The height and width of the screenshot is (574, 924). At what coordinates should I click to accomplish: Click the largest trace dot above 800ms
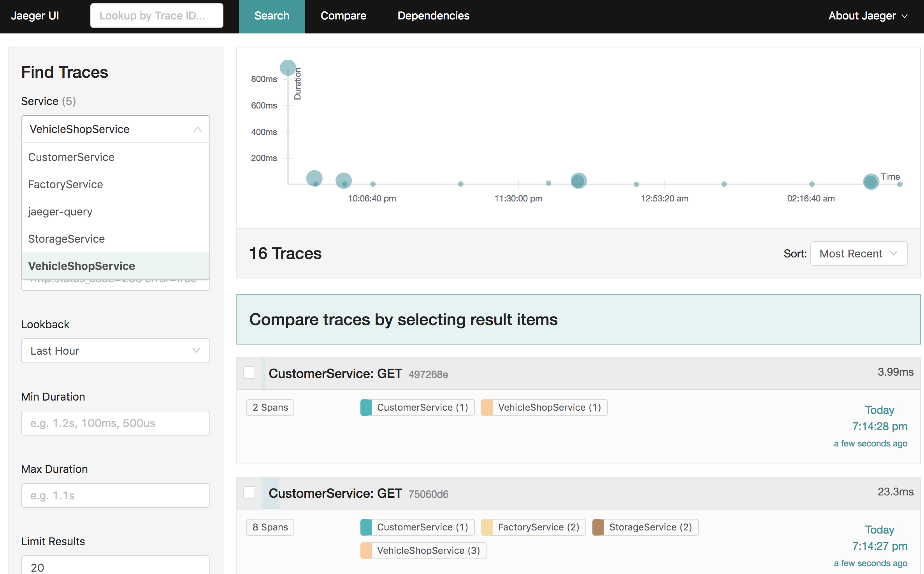(288, 68)
